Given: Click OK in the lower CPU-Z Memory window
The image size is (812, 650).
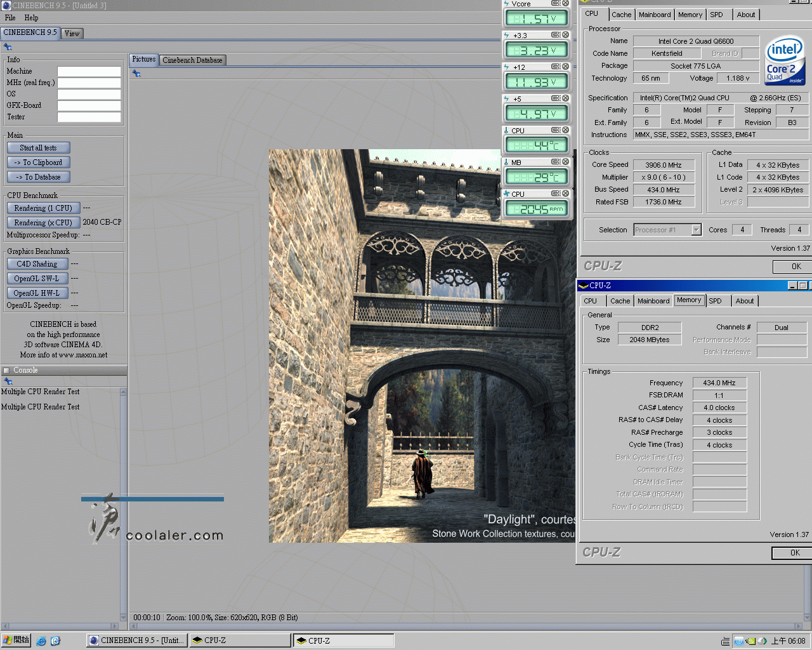Looking at the screenshot, I should point(790,553).
